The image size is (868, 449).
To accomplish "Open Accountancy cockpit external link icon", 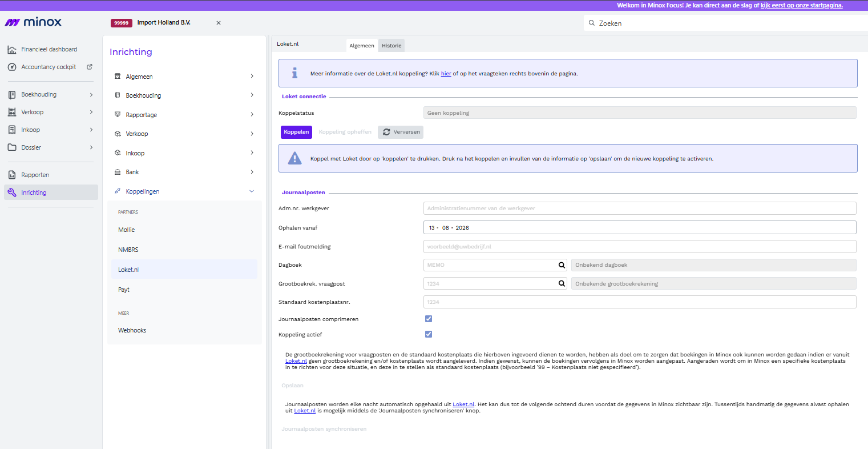I will pyautogui.click(x=90, y=67).
